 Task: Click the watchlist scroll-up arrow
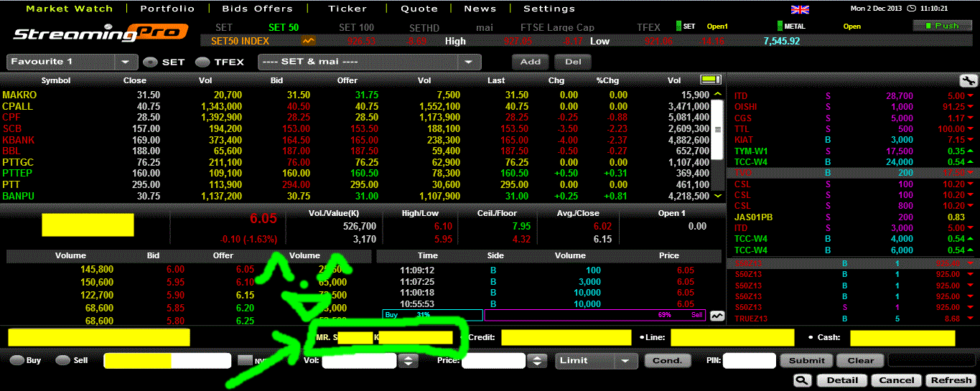click(x=717, y=95)
